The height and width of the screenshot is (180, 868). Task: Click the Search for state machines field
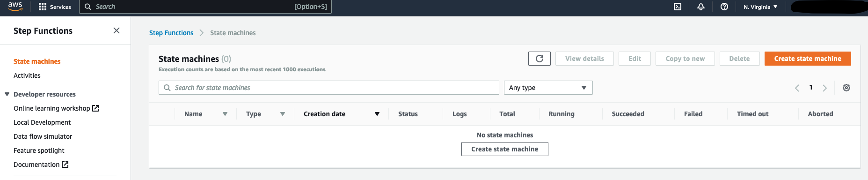click(329, 88)
